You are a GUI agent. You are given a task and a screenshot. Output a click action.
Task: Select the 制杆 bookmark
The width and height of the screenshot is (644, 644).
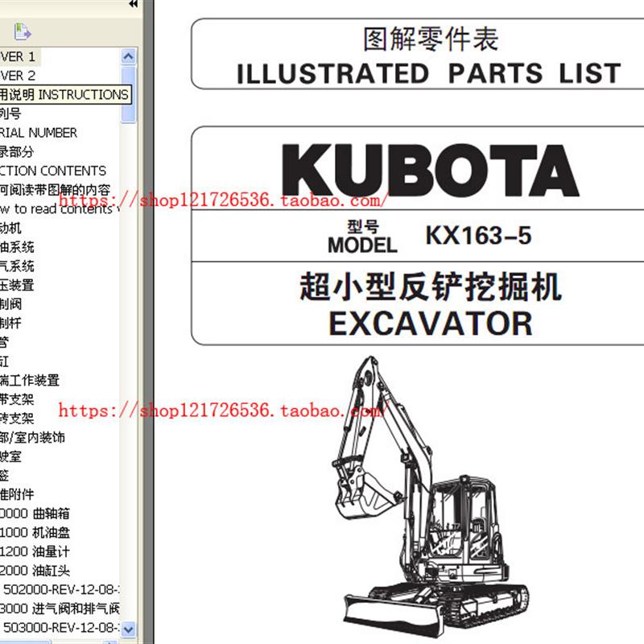(x=11, y=323)
